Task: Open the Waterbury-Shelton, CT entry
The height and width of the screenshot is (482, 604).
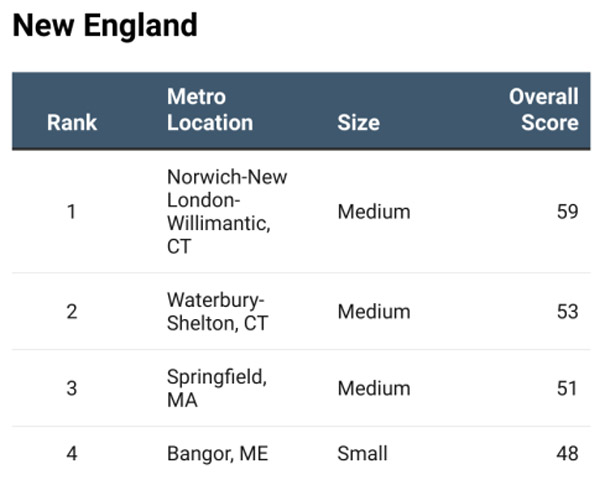Action: coord(218,311)
